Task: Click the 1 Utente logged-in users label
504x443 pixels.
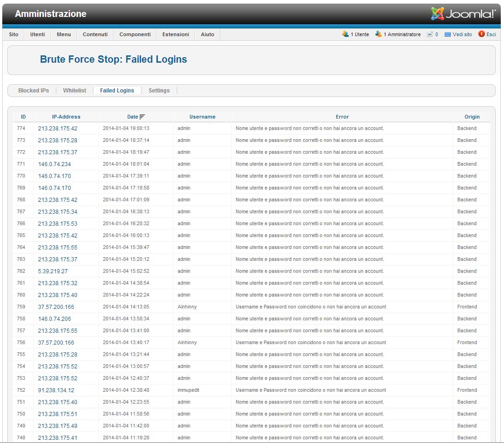Action: [360, 34]
